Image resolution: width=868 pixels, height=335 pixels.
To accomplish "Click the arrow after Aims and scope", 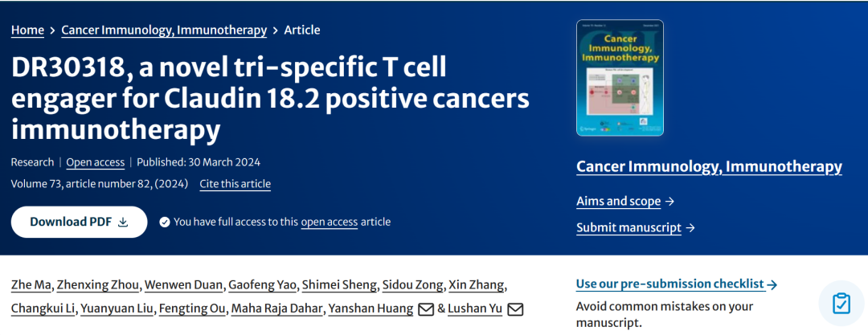I will coord(670,202).
